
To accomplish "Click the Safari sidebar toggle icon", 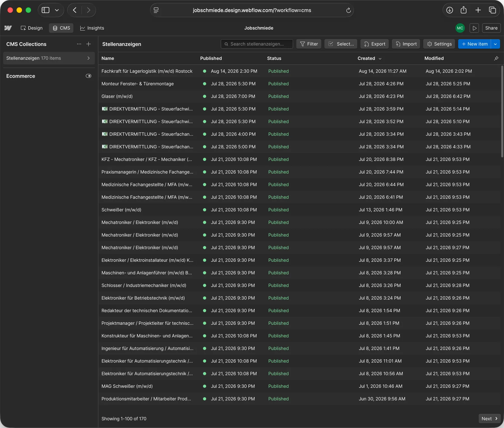I will pyautogui.click(x=45, y=10).
